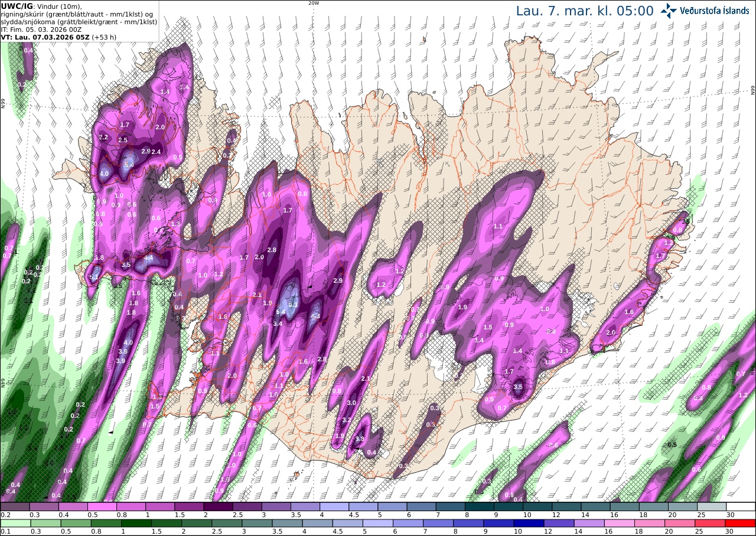Select rain legend dark blue swatch labeled 10

click(528, 523)
